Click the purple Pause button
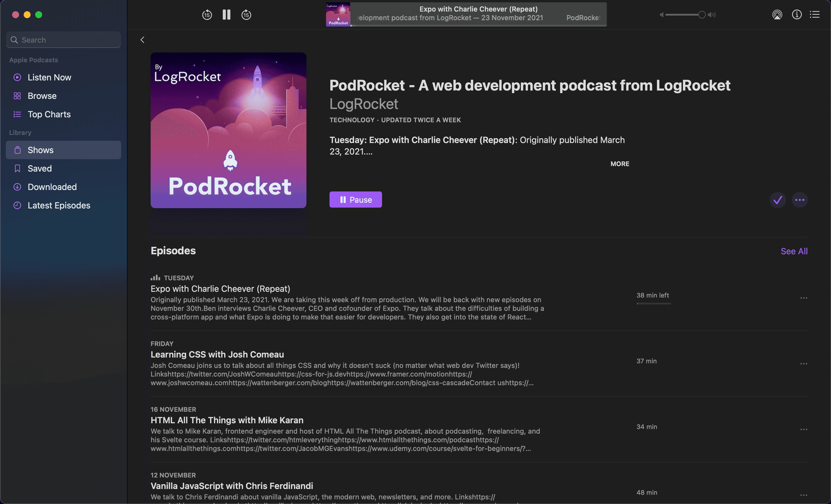 click(355, 200)
